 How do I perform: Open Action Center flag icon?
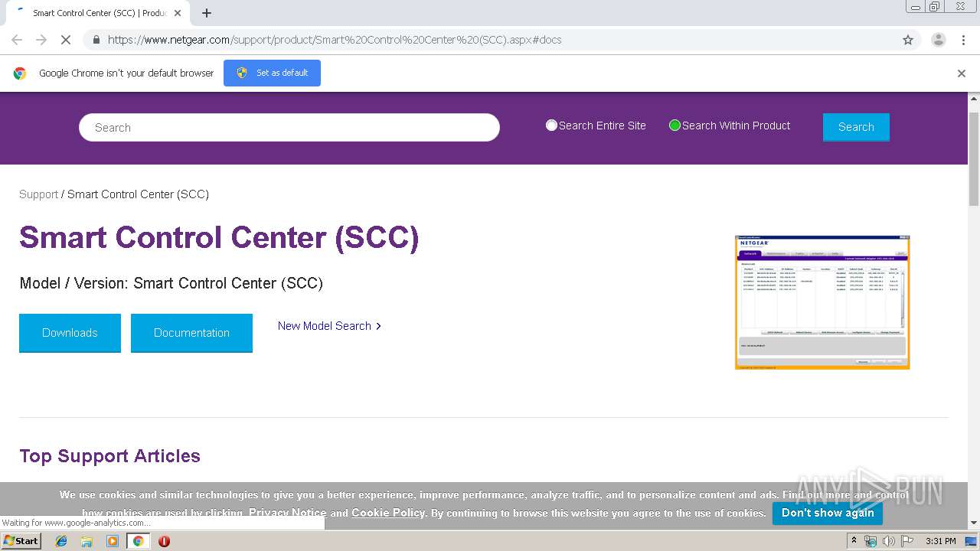click(907, 541)
